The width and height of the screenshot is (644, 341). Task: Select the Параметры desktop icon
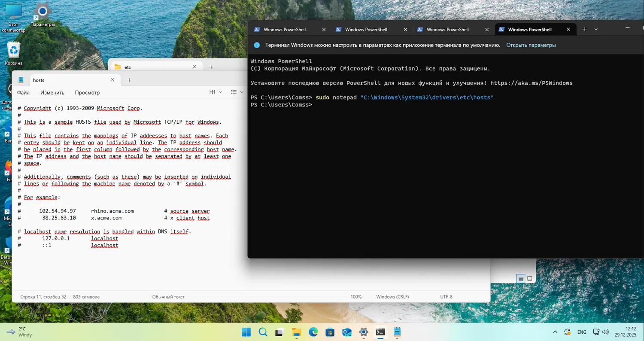point(43,15)
